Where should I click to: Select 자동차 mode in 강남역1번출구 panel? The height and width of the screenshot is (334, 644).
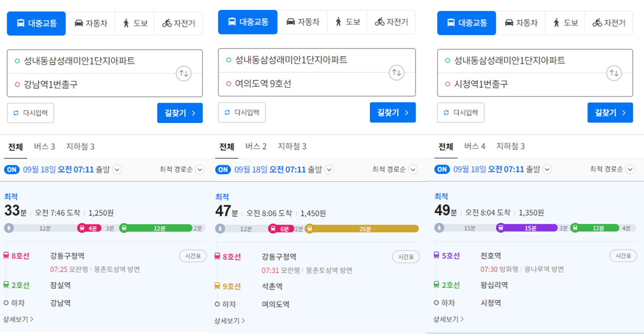point(91,23)
